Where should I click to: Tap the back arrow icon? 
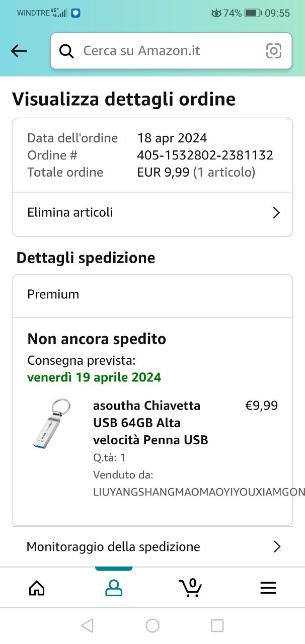coord(19,51)
